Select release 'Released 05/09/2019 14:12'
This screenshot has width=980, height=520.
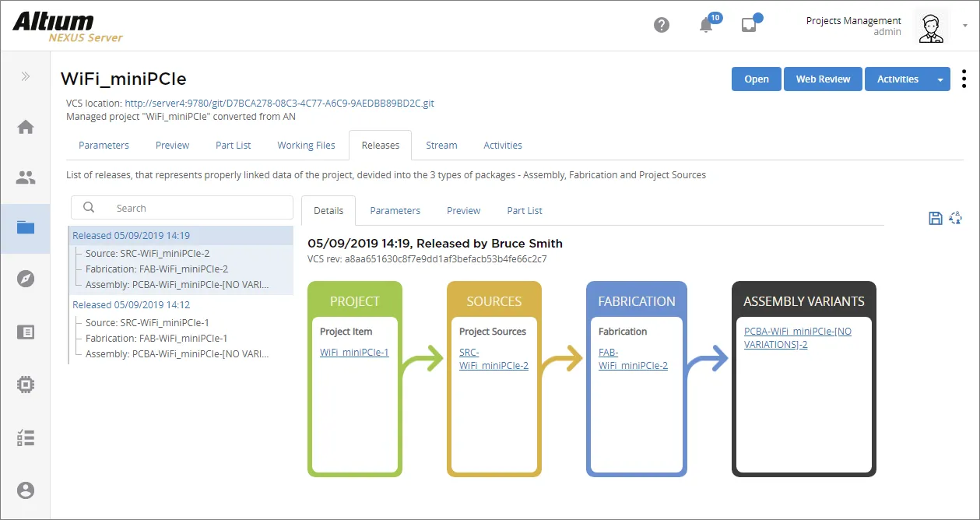131,304
